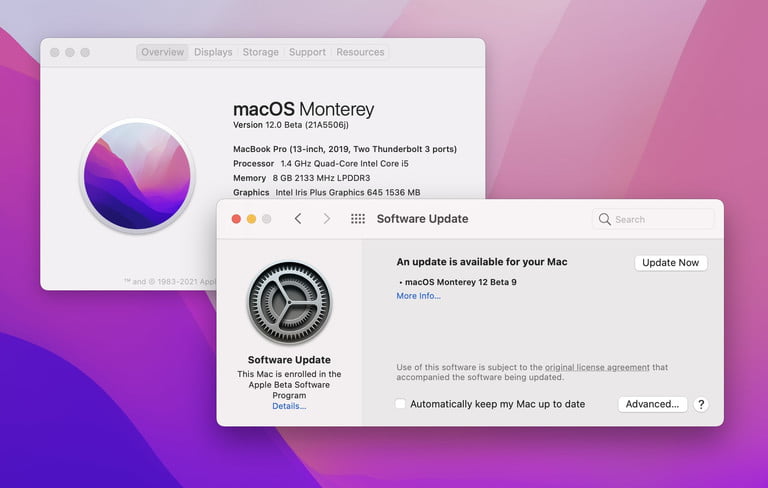Open the original license agreement link

coord(597,367)
